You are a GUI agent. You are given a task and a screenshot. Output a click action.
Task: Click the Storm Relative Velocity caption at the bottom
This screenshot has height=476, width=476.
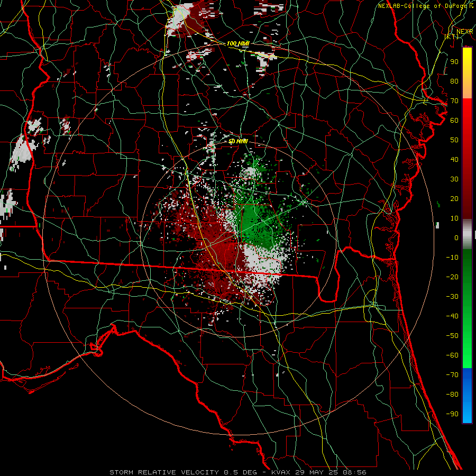point(238,472)
